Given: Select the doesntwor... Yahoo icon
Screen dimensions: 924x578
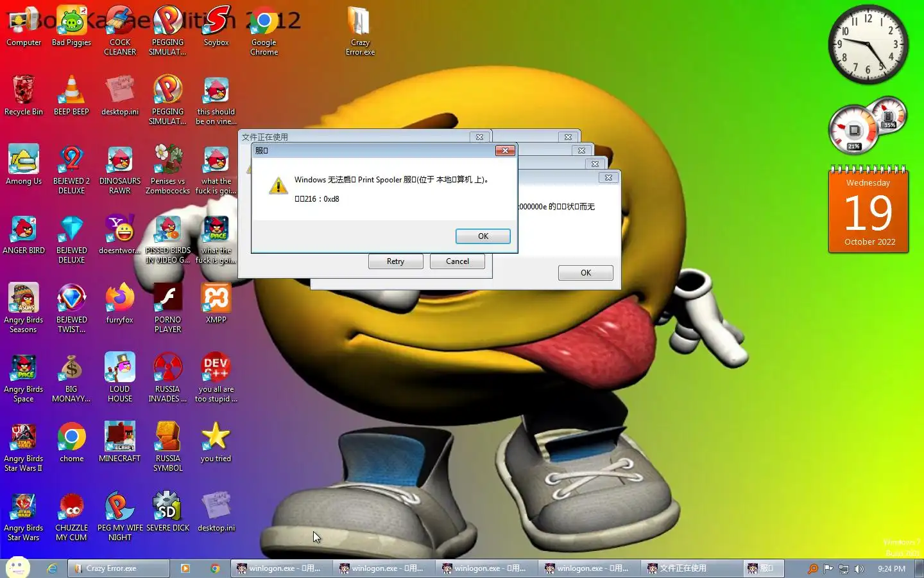Looking at the screenshot, I should click(120, 235).
